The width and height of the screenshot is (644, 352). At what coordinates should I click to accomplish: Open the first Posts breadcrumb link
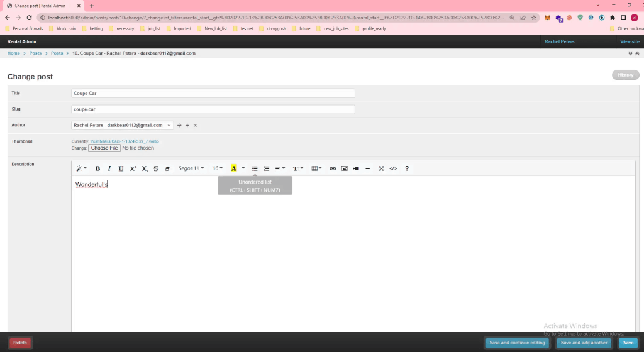click(x=35, y=53)
